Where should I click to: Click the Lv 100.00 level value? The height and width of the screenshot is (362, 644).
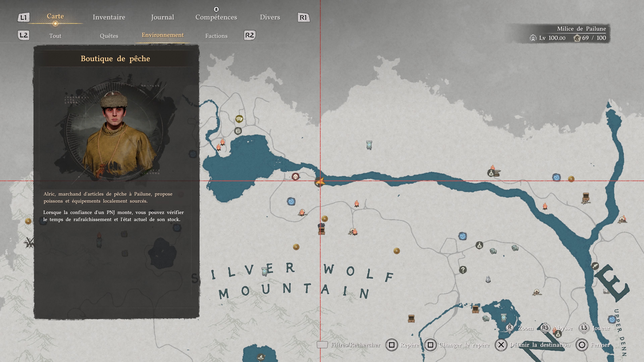(x=552, y=38)
